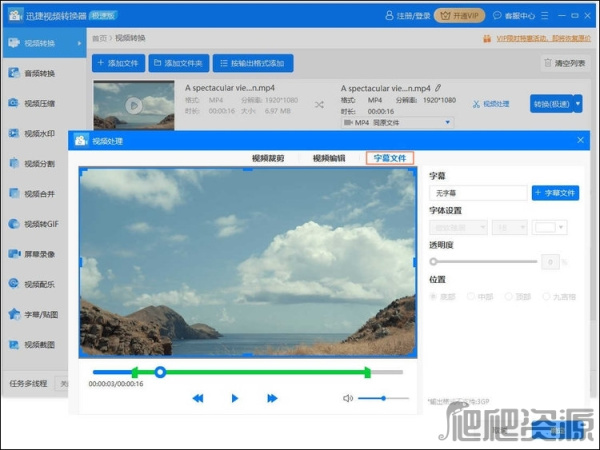Click the 无字幕 subtitle input field
Image resolution: width=600 pixels, height=450 pixels.
[478, 193]
